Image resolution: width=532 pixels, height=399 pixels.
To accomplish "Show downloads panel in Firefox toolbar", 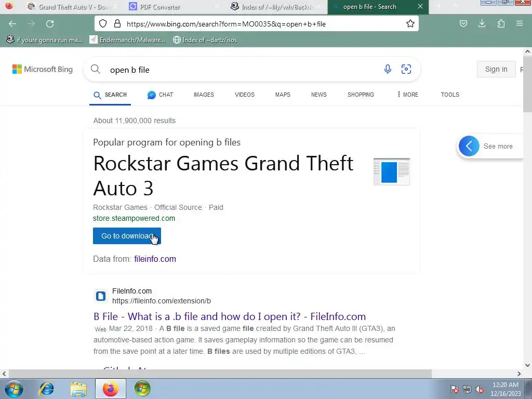I will pos(482,23).
